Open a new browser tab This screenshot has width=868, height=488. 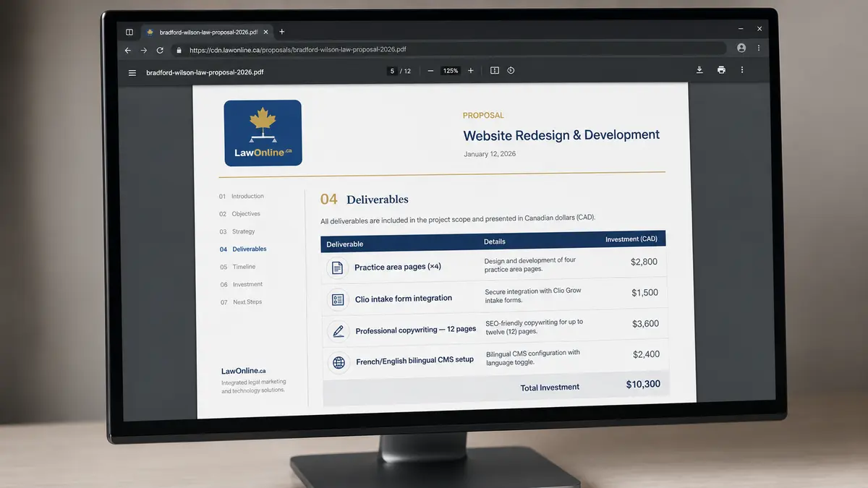pos(282,32)
